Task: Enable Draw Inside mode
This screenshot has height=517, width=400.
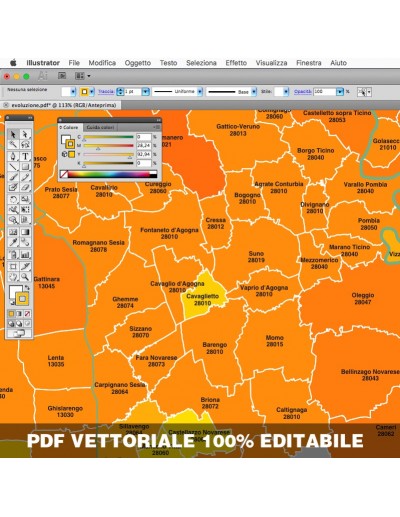Action: coord(27,323)
